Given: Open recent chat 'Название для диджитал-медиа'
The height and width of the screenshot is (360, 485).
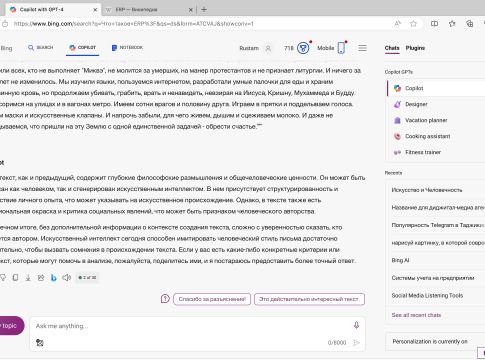Looking at the screenshot, I should (435, 208).
